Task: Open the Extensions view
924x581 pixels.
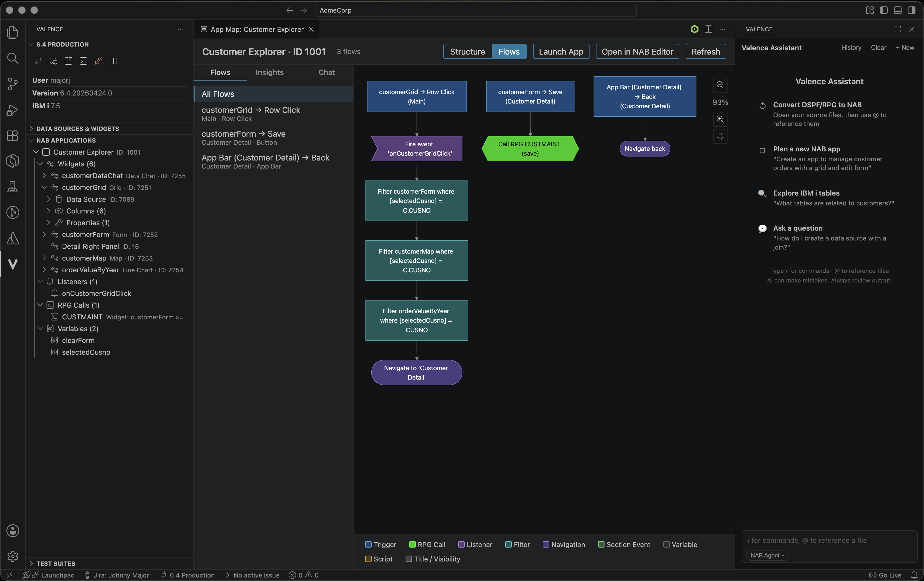Action: 13,135
